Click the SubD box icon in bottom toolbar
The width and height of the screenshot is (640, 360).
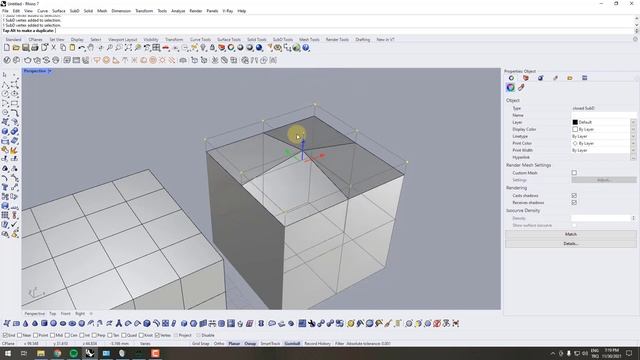[x=44, y=323]
